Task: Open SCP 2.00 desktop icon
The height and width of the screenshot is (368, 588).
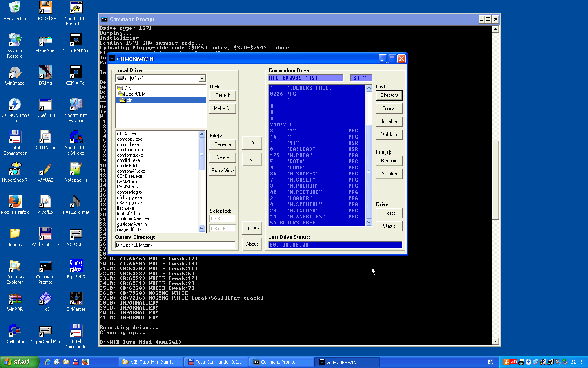Action: [76, 237]
